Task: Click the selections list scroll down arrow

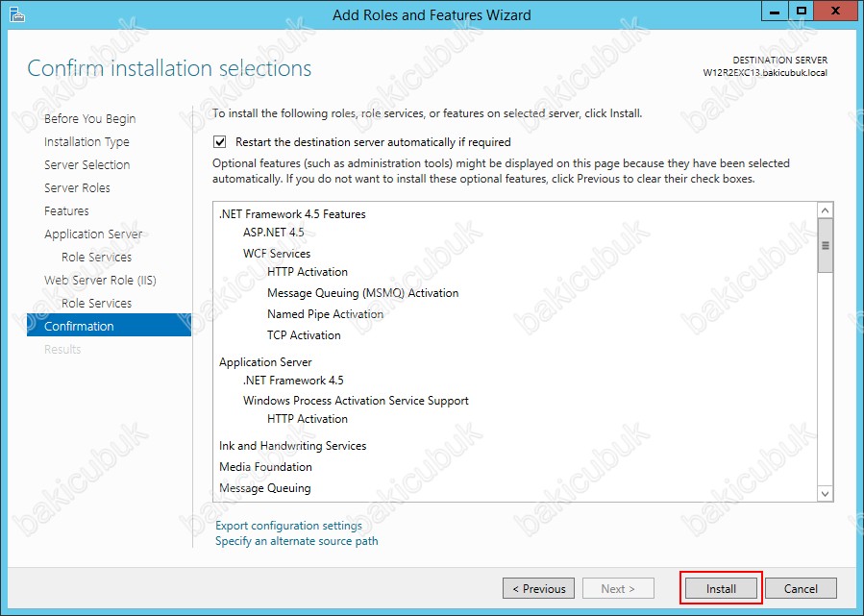Action: [x=825, y=494]
